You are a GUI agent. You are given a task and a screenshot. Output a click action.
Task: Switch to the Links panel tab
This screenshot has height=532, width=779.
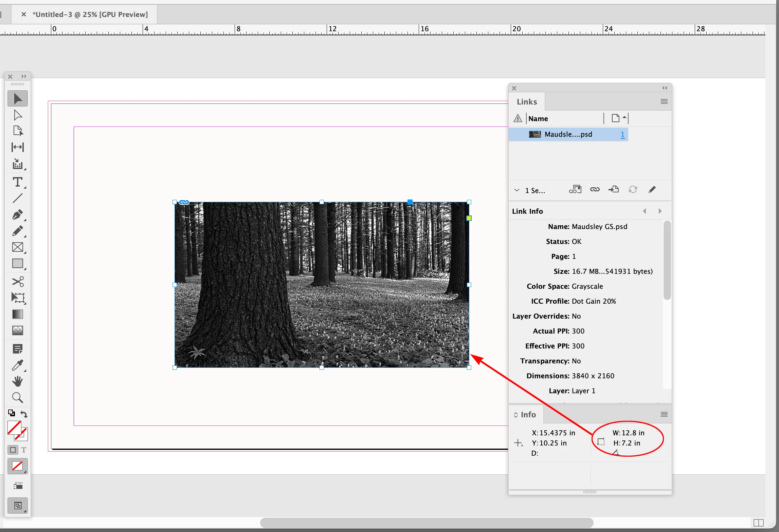pyautogui.click(x=527, y=102)
